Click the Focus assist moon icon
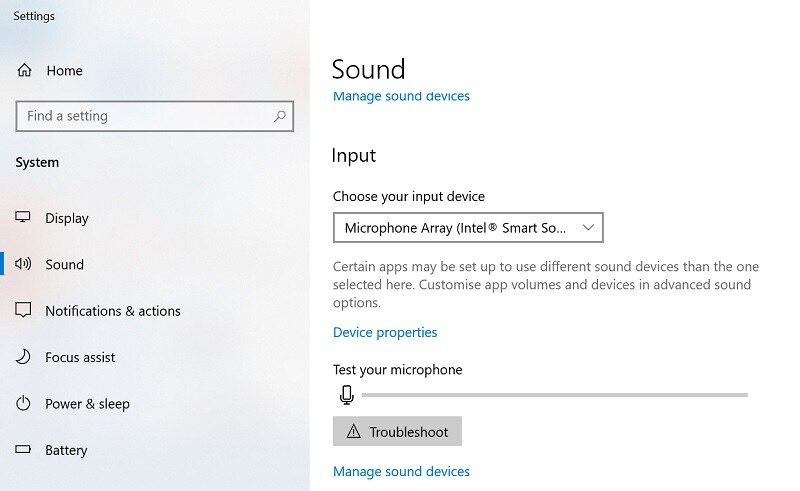Image resolution: width=800 pixels, height=491 pixels. click(x=24, y=357)
